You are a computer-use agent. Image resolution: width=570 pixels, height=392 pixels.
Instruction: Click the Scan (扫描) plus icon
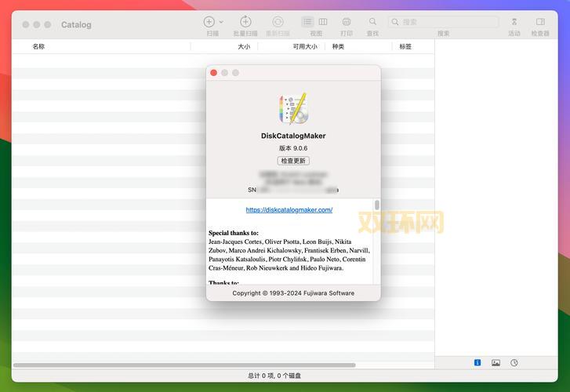pos(209,22)
